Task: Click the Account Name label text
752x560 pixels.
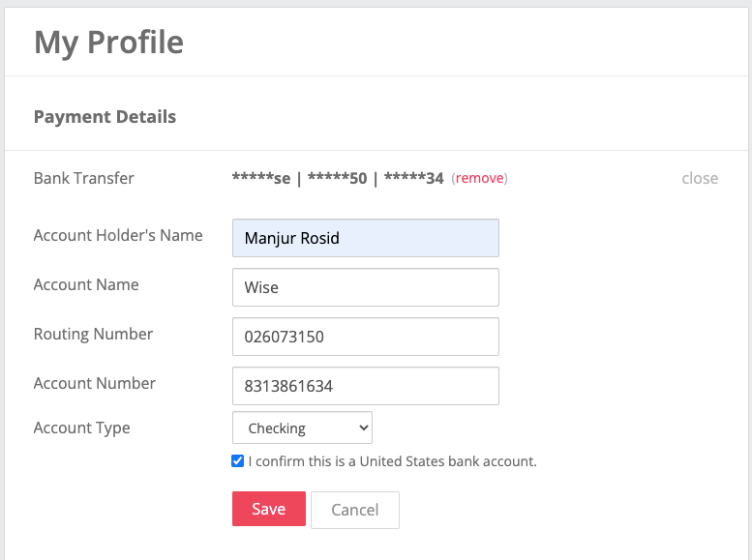Action: point(86,284)
